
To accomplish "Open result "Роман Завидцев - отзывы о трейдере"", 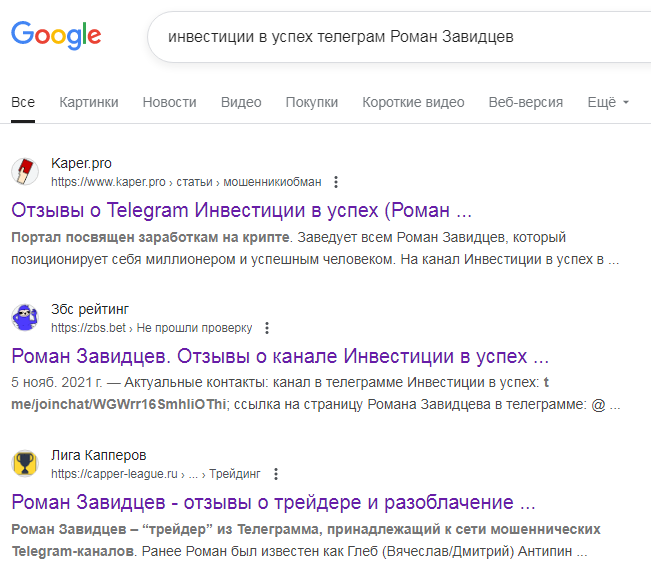I will [274, 502].
